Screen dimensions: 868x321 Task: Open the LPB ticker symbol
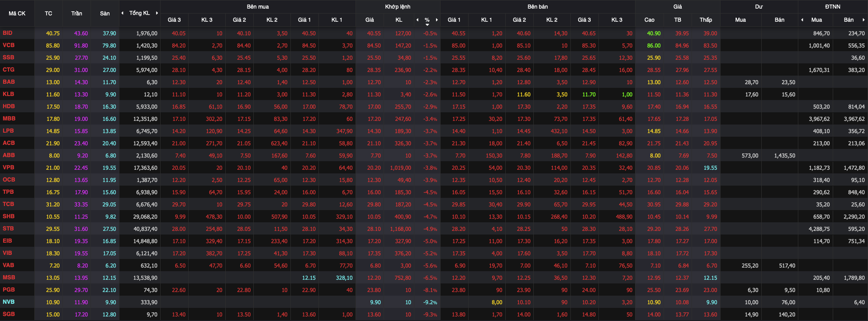point(8,131)
